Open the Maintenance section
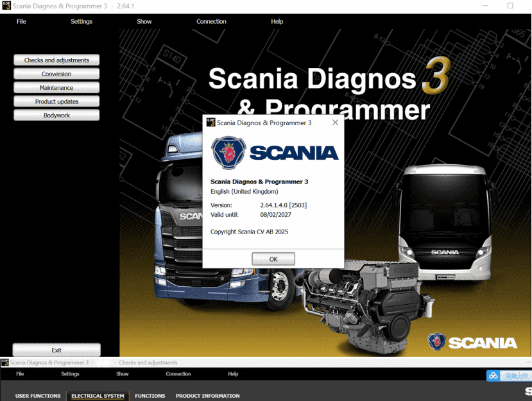Viewport: 532px width, 401px height. (56, 87)
